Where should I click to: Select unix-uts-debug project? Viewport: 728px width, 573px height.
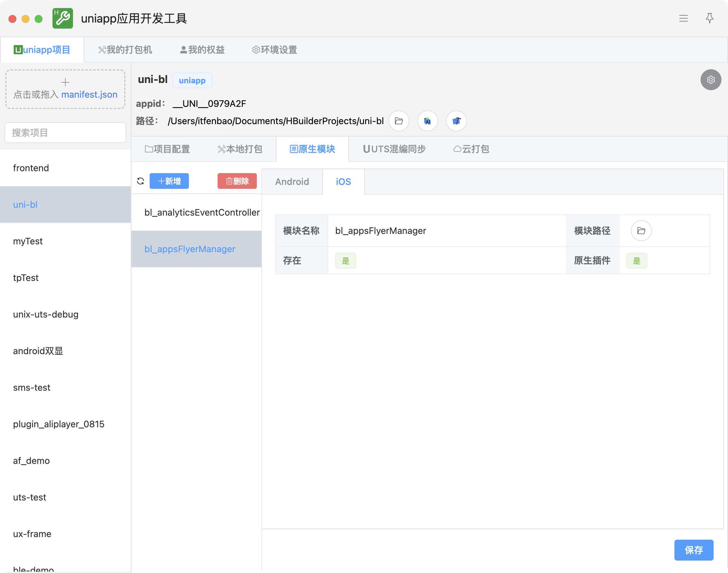pyautogui.click(x=65, y=314)
